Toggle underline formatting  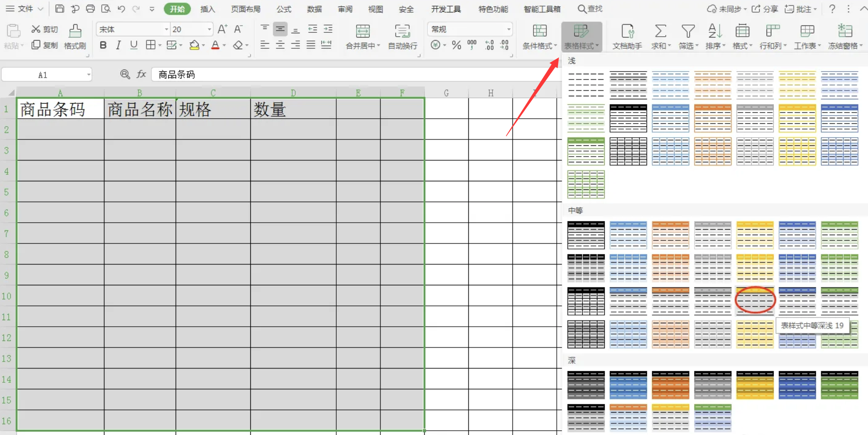click(134, 45)
